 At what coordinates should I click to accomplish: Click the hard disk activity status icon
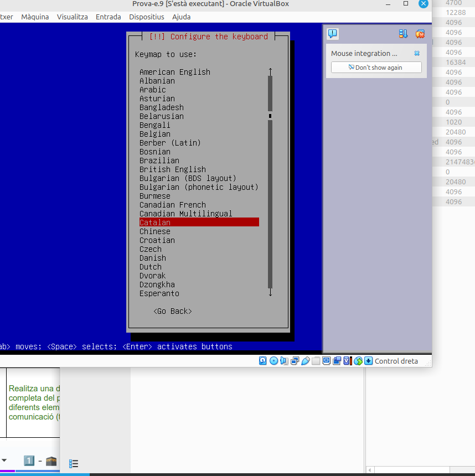click(263, 361)
